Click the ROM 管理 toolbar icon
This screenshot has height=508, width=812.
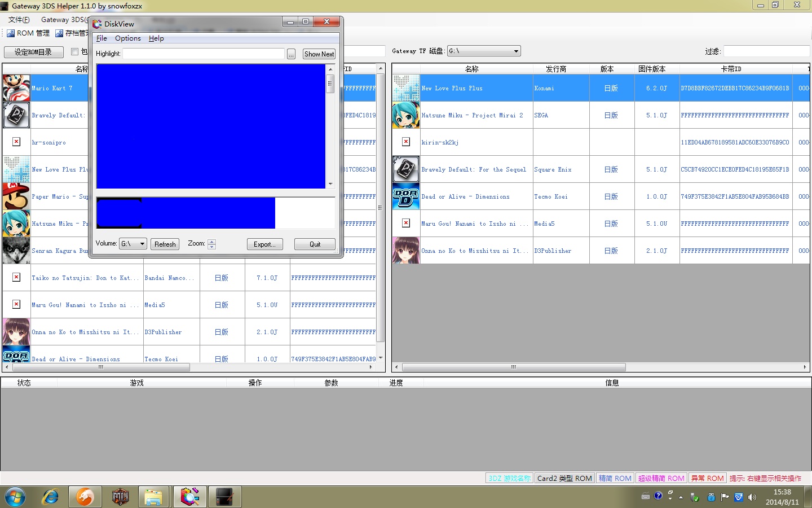[11, 33]
